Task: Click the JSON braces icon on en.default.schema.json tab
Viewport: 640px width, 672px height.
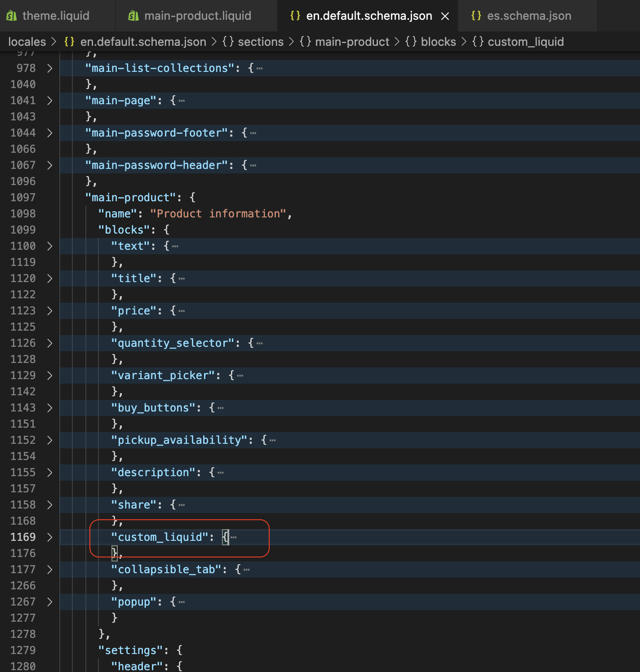Action: pyautogui.click(x=295, y=16)
